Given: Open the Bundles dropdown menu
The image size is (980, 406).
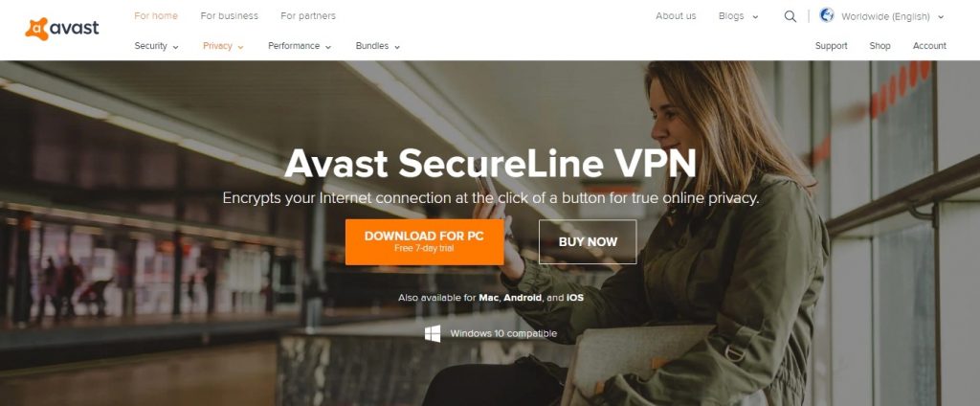Looking at the screenshot, I should (x=377, y=46).
